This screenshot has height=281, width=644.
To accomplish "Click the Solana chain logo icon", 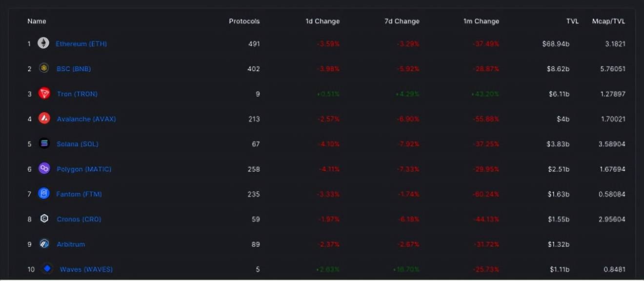I will (x=44, y=144).
